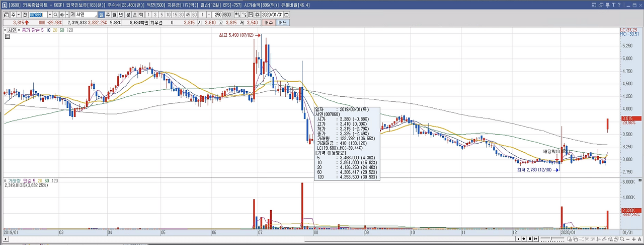This screenshot has height=245, width=644.
Task: Switch chart period to seconds (초)
Action: click(134, 15)
